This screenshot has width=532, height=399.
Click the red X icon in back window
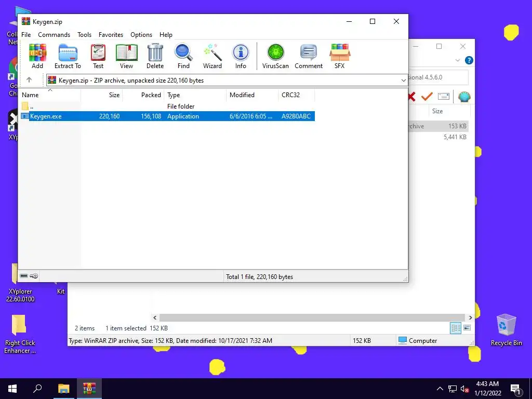pyautogui.click(x=411, y=97)
